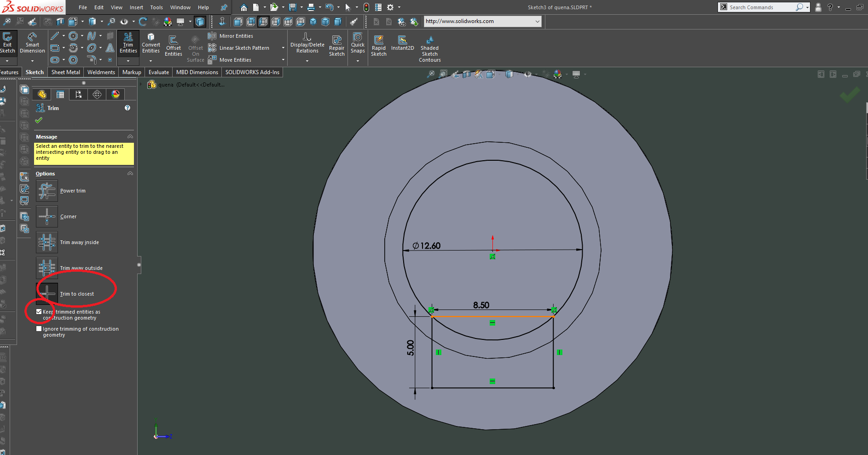Switch to the Evaluate tab
Screen dimensions: 868x455
click(x=159, y=72)
